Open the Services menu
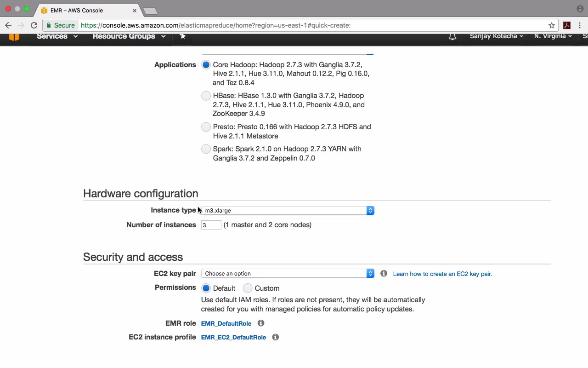 pos(57,36)
